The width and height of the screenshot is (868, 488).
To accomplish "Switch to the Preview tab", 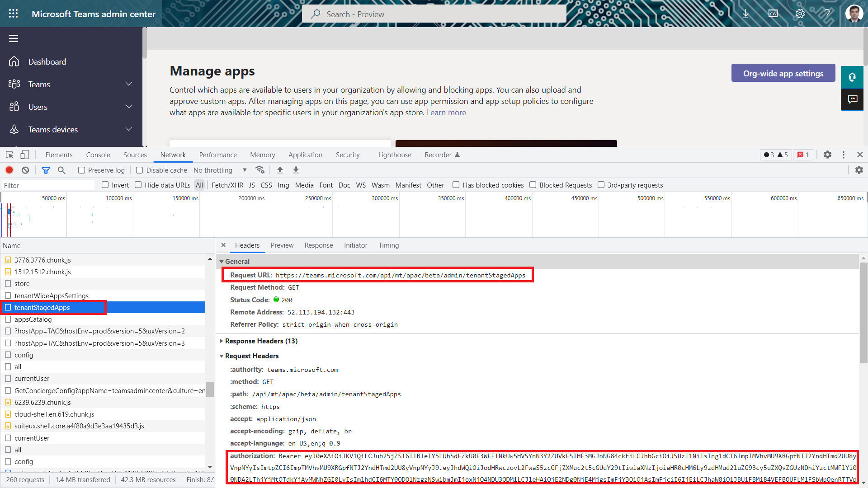I will (282, 245).
